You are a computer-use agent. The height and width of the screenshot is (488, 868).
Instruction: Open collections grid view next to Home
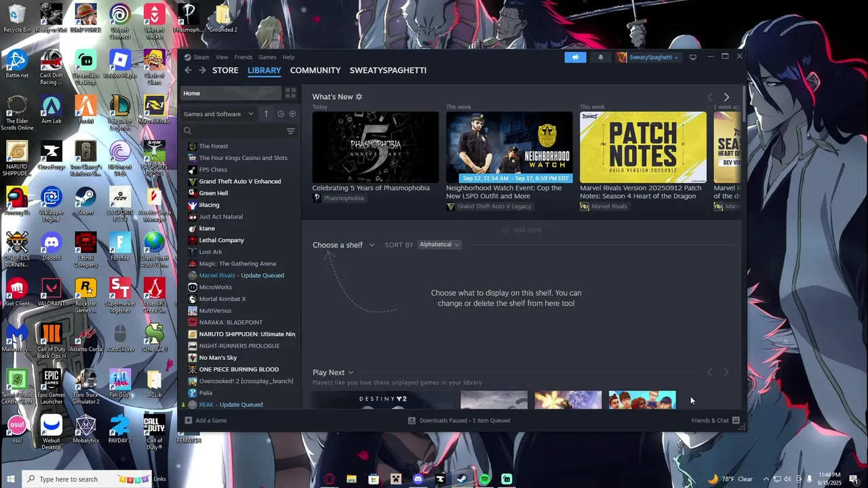point(290,93)
